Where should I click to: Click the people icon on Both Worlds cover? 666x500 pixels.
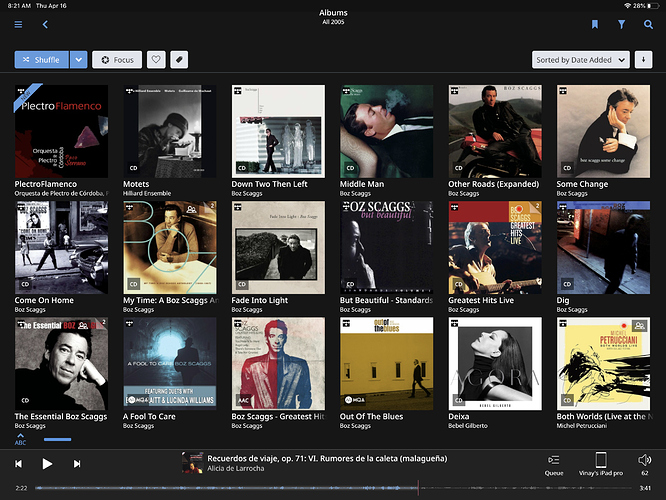639,326
